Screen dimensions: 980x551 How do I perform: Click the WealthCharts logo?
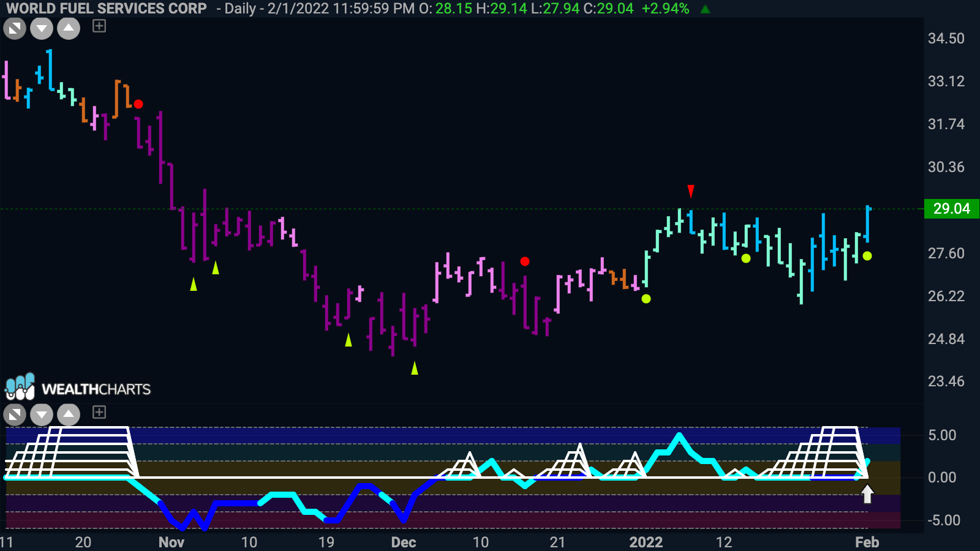[78, 388]
